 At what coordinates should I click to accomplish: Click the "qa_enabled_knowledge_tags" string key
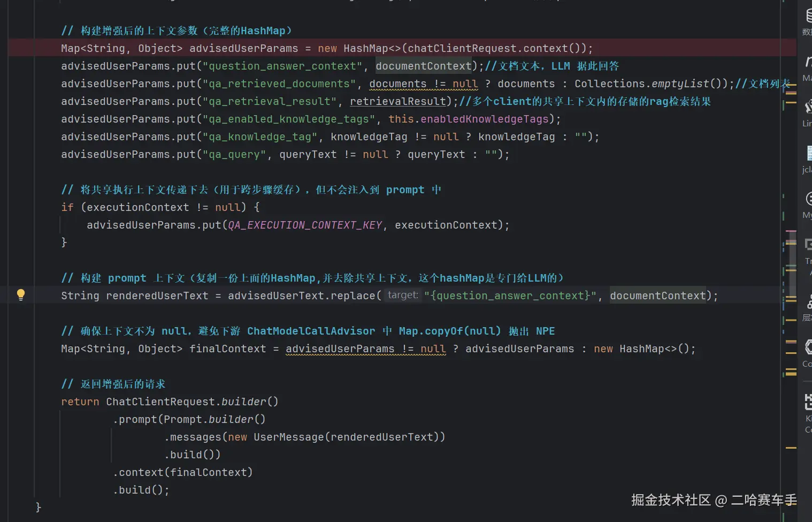pyautogui.click(x=289, y=119)
